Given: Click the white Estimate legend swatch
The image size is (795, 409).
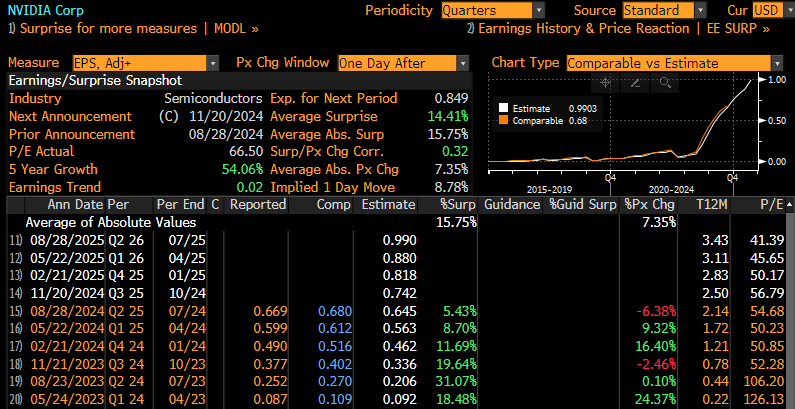Looking at the screenshot, I should click(503, 108).
